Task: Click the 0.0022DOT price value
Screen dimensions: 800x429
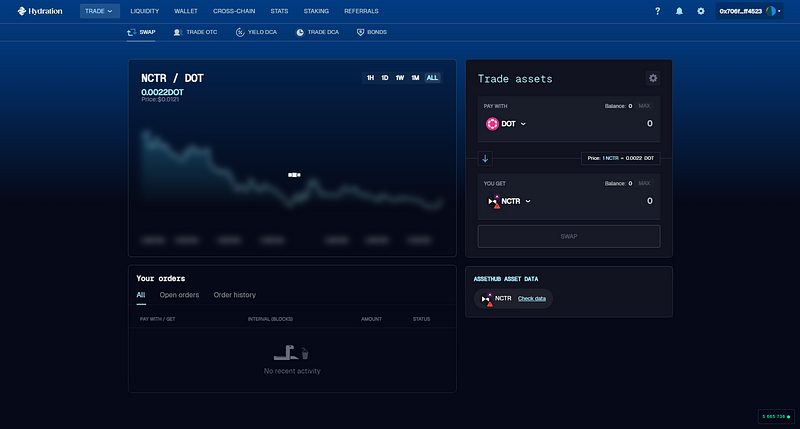Action: (x=162, y=92)
